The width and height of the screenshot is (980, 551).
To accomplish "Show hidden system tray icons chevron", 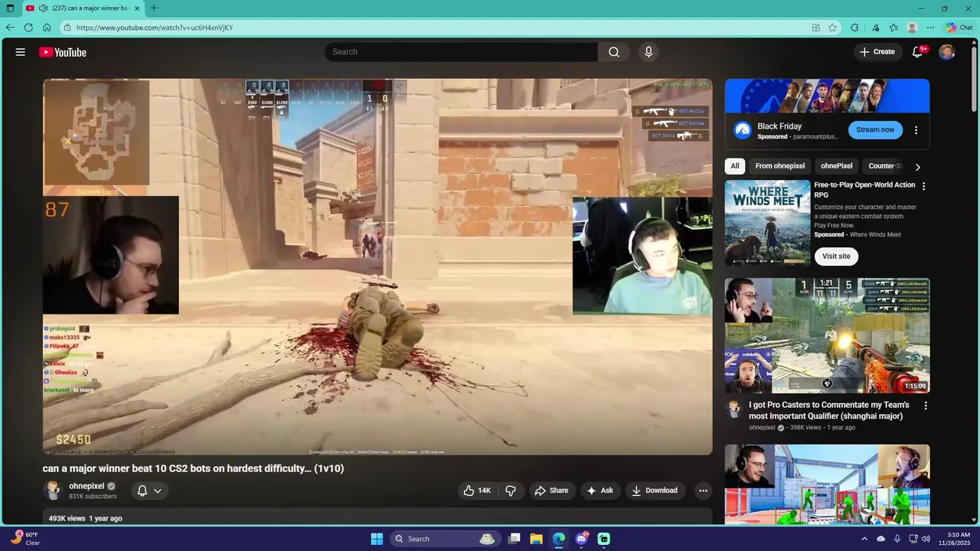I will point(864,539).
